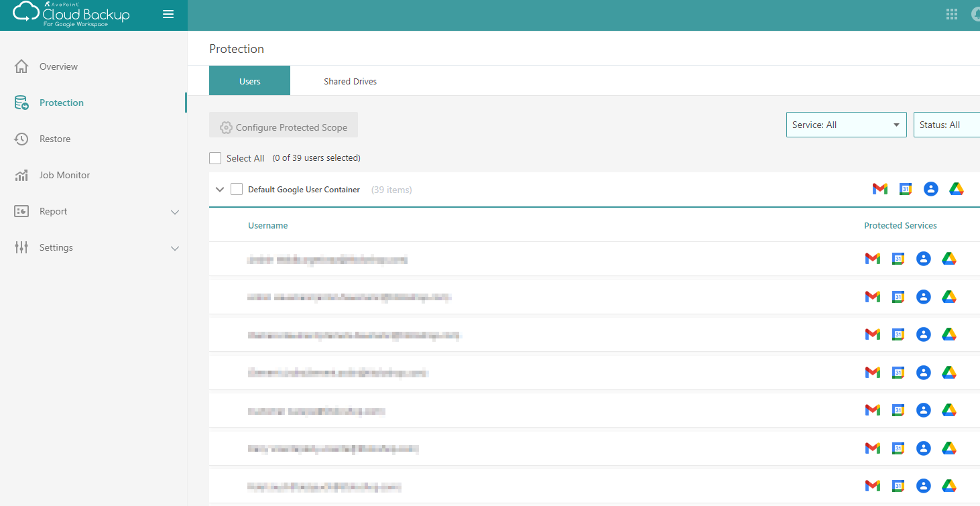Viewport: 980px width, 506px height.
Task: Open Job Monitor from the sidebar
Action: coord(64,175)
